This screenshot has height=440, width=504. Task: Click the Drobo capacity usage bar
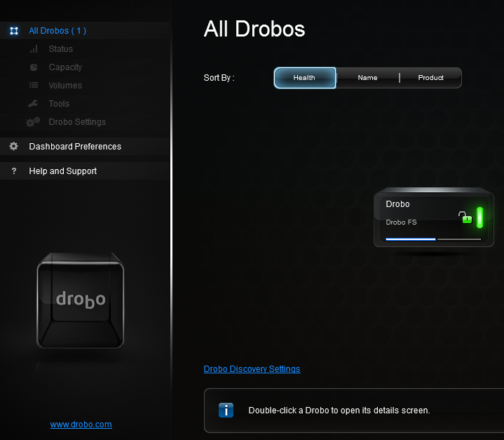pos(433,239)
